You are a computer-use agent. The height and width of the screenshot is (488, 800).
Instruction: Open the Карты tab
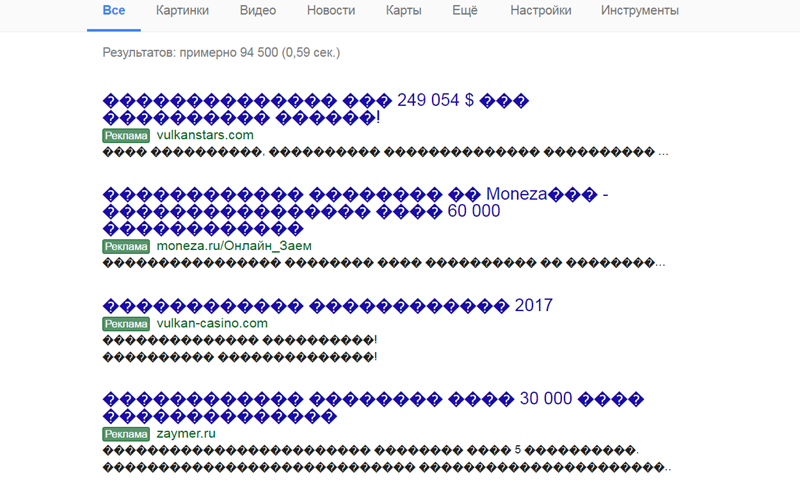(404, 11)
